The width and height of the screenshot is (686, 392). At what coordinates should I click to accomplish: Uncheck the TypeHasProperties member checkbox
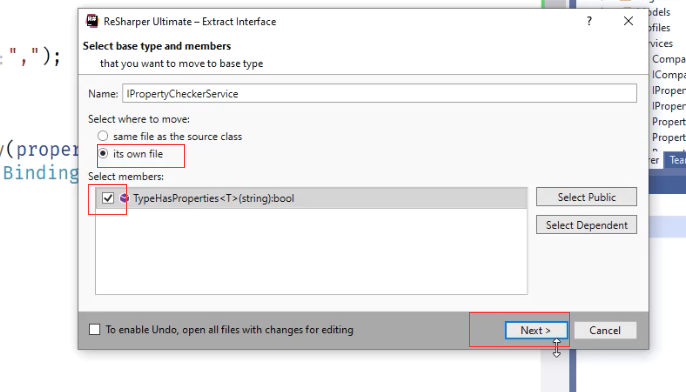(108, 198)
